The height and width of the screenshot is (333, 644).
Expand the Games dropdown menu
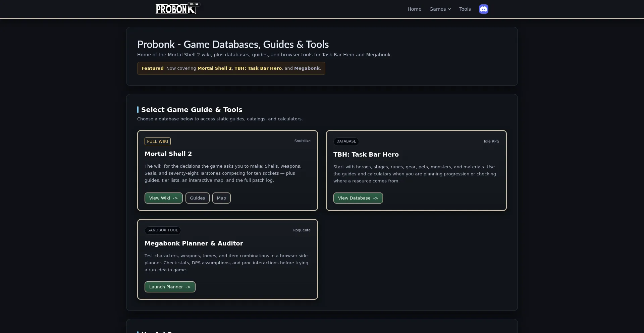click(x=440, y=9)
